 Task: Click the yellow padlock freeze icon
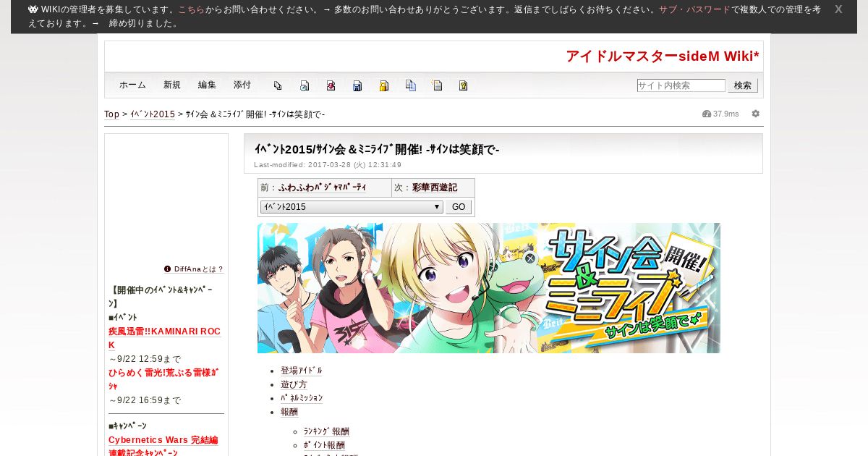click(384, 85)
